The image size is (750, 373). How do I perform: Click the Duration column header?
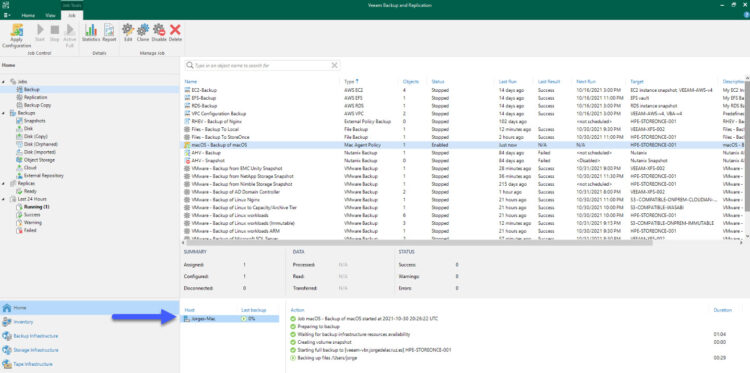coord(722,310)
